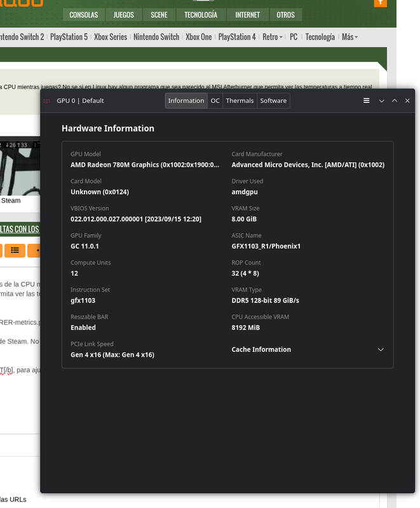Switch to the Information tab
Image resolution: width=420 pixels, height=508 pixels.
point(186,101)
